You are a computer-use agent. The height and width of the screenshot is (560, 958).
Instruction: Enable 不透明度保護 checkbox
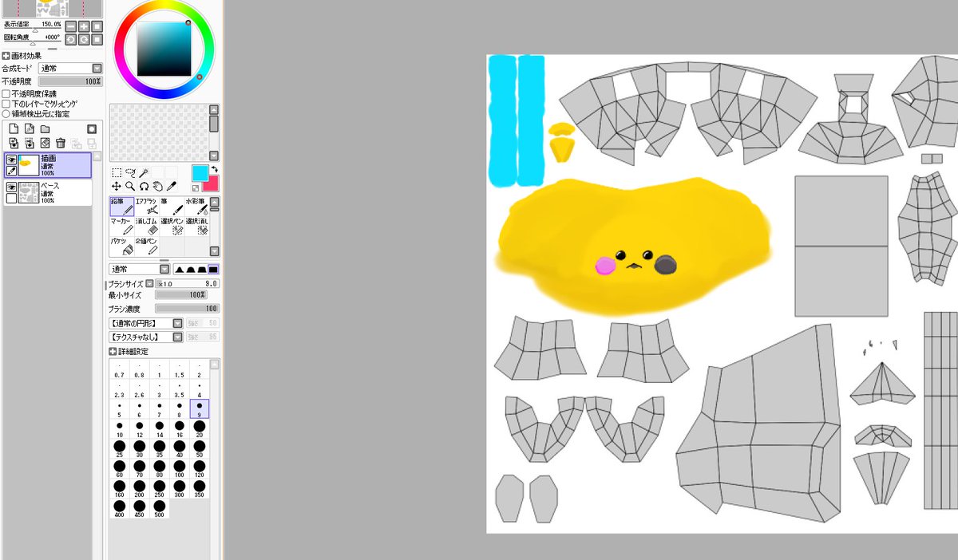[6, 93]
